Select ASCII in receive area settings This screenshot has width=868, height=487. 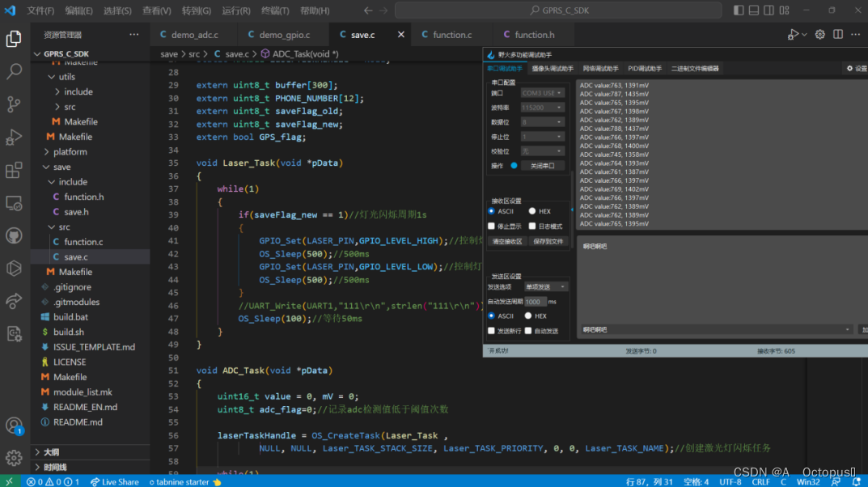click(492, 211)
